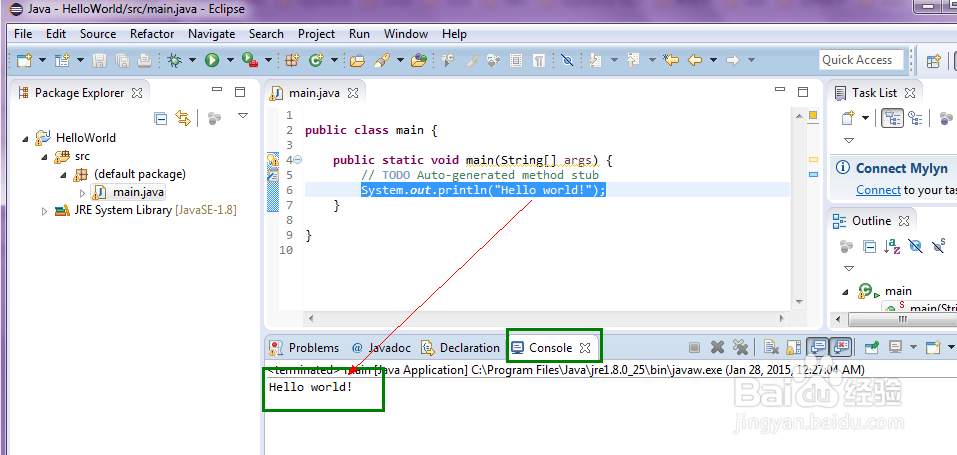Click the Next Annotation toolbar icon
This screenshot has width=957, height=455.
pos(594,60)
